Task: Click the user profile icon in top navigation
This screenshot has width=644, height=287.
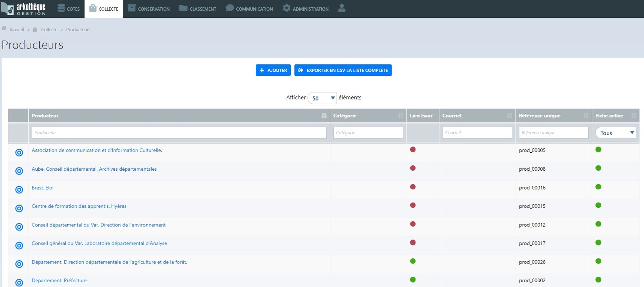Action: (x=342, y=8)
